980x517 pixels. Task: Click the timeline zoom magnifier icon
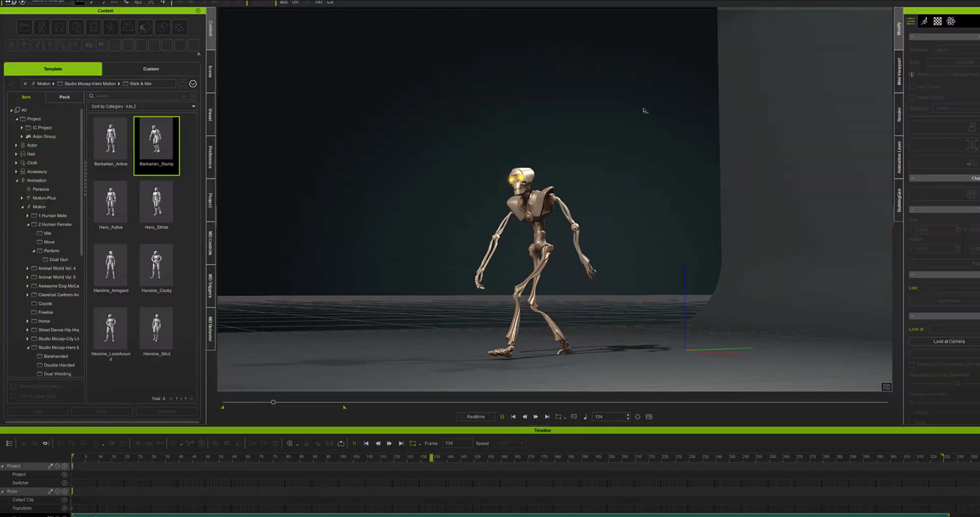point(290,443)
